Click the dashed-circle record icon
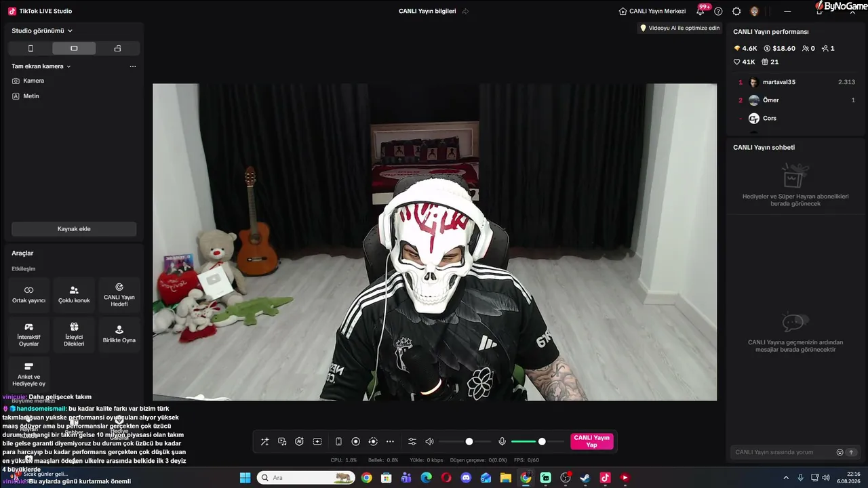The image size is (868, 488). point(372,442)
